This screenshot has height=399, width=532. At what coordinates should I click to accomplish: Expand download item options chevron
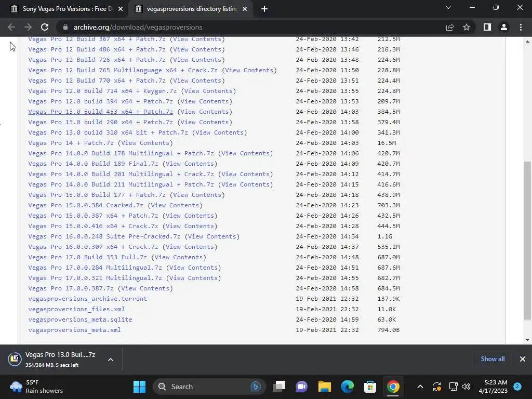coord(111,360)
